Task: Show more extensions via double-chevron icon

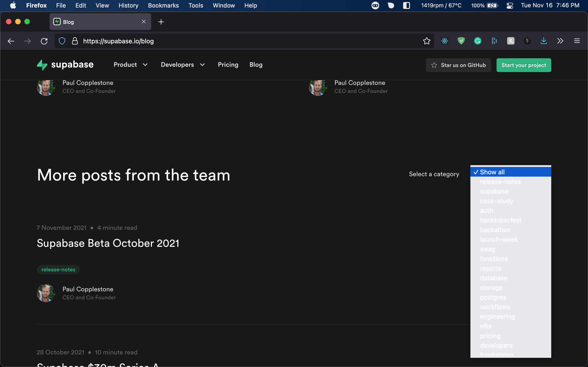Action: [560, 41]
